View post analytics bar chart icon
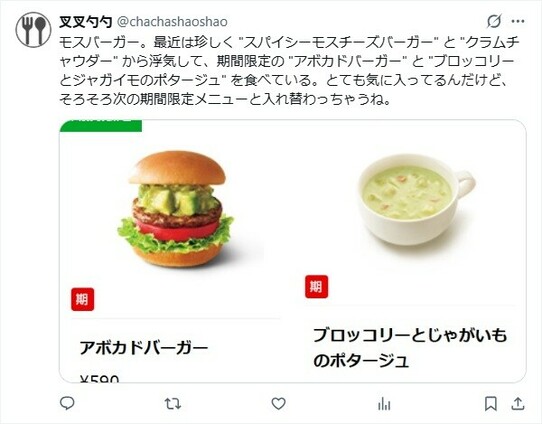 coord(384,403)
